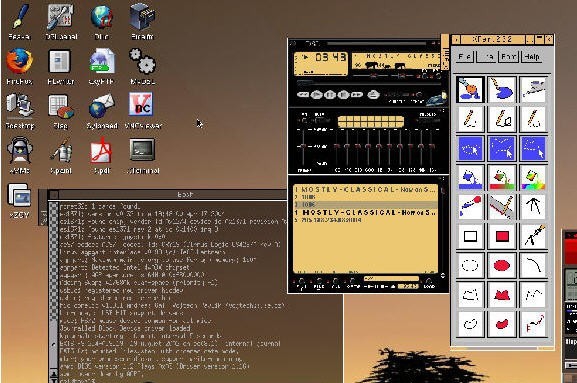Select the spray can airbrush tool
This screenshot has width=577, height=383.
point(533,89)
